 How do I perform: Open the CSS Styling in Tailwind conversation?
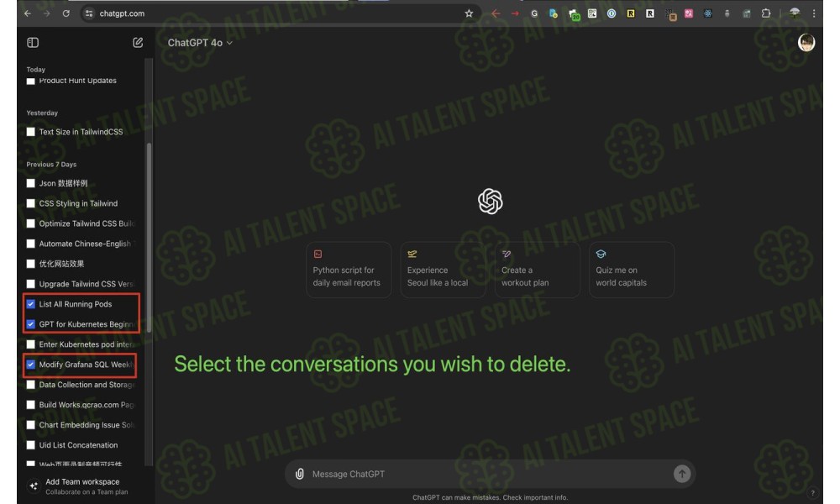(x=78, y=203)
